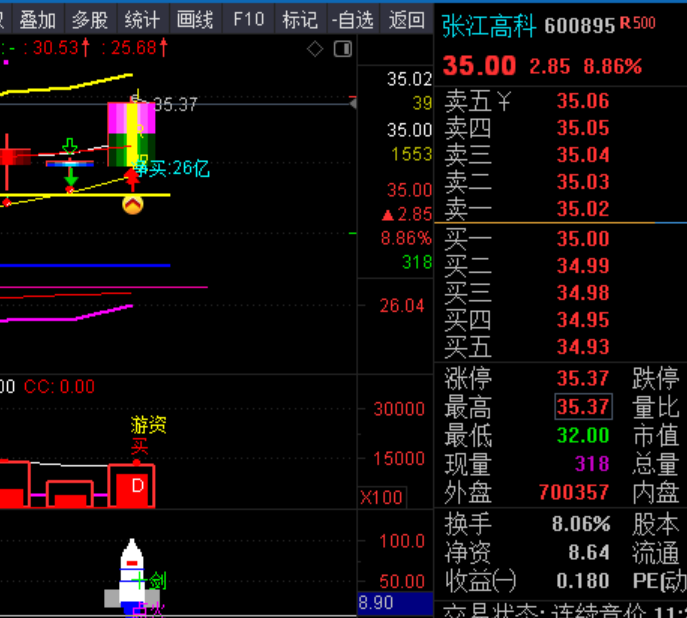Select the 画线 drawing tool
687x618 pixels.
tap(195, 20)
